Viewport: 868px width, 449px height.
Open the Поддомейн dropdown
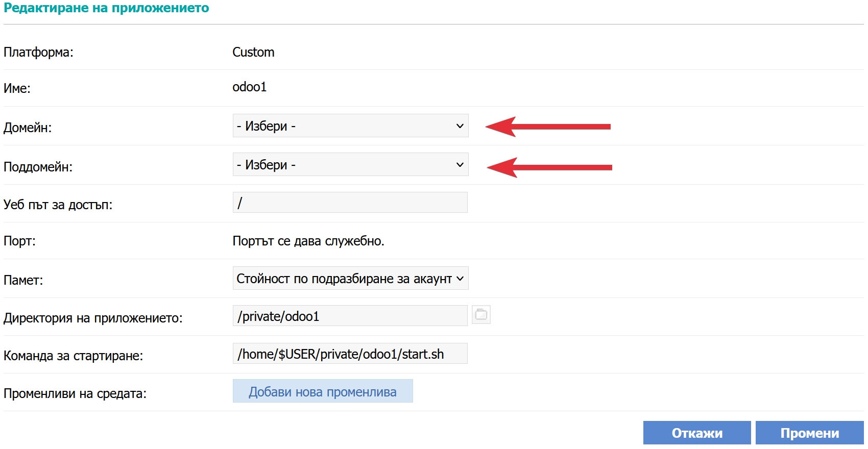pos(350,164)
